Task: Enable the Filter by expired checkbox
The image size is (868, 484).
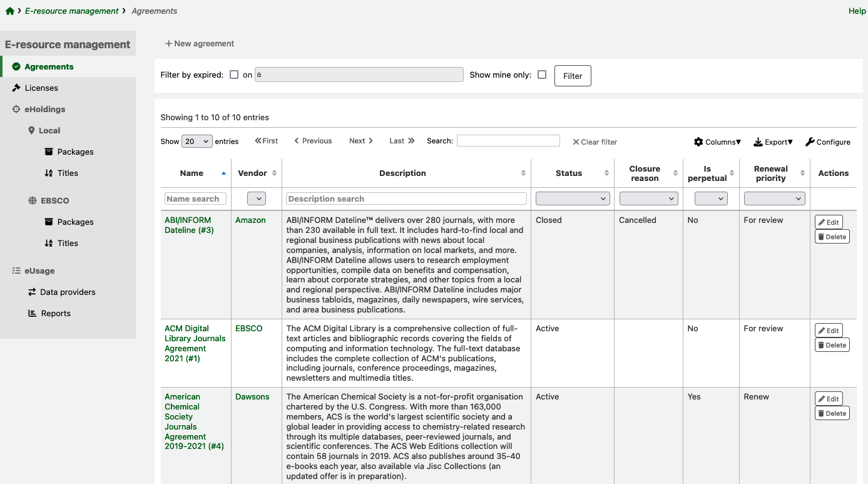Action: (x=233, y=75)
